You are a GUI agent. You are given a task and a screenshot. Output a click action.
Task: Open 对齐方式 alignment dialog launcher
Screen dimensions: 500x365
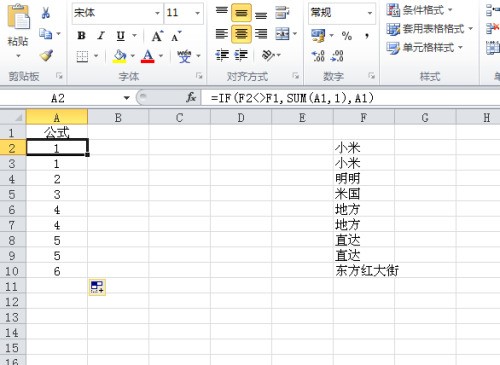coord(296,76)
